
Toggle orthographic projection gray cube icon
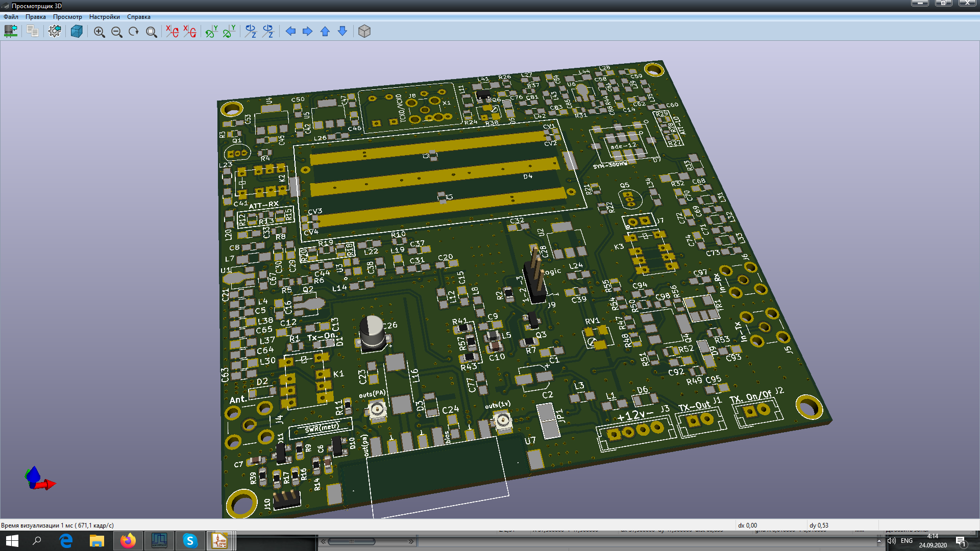pyautogui.click(x=364, y=32)
